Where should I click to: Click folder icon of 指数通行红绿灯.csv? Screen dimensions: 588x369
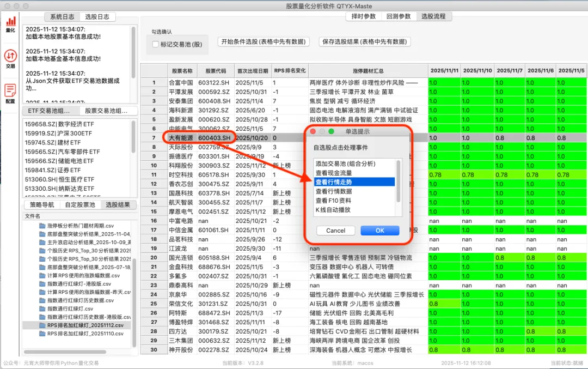pos(42,308)
